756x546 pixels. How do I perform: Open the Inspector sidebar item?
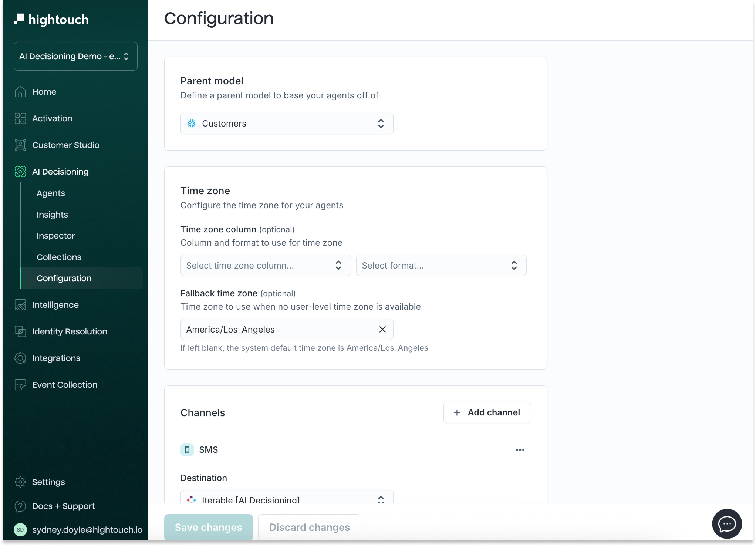[56, 236]
